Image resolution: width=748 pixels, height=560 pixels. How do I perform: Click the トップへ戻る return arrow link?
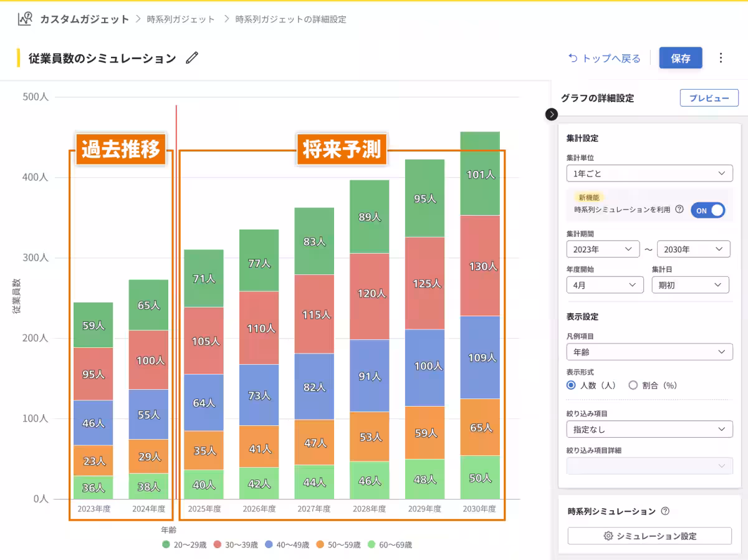pos(604,58)
